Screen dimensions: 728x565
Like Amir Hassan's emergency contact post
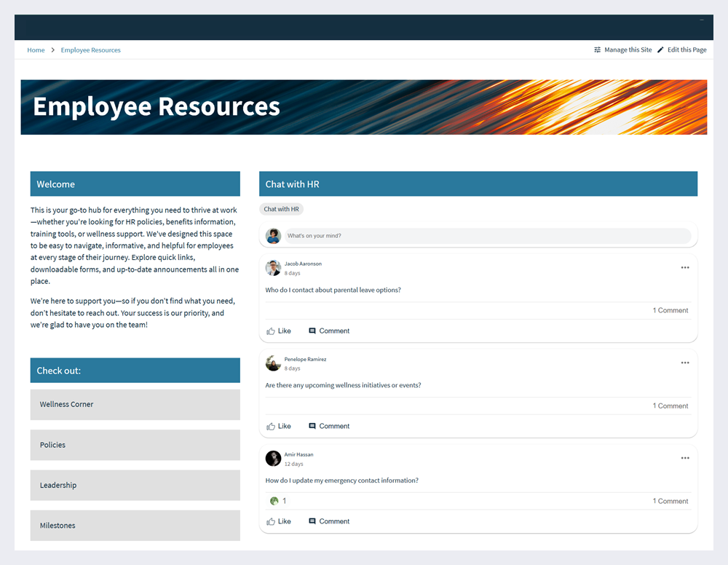[278, 522]
